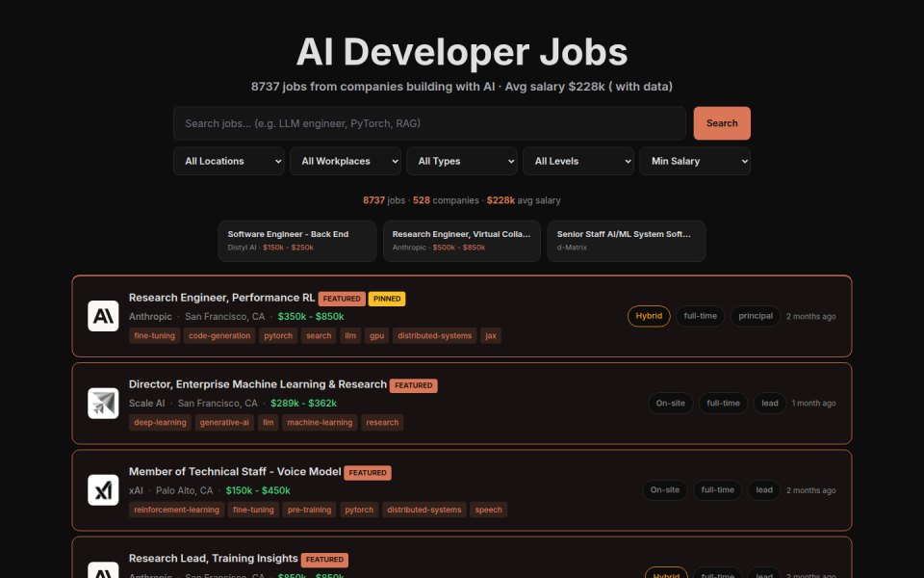
Task: Select the pytorch tag on Anthropic job
Action: pos(278,335)
